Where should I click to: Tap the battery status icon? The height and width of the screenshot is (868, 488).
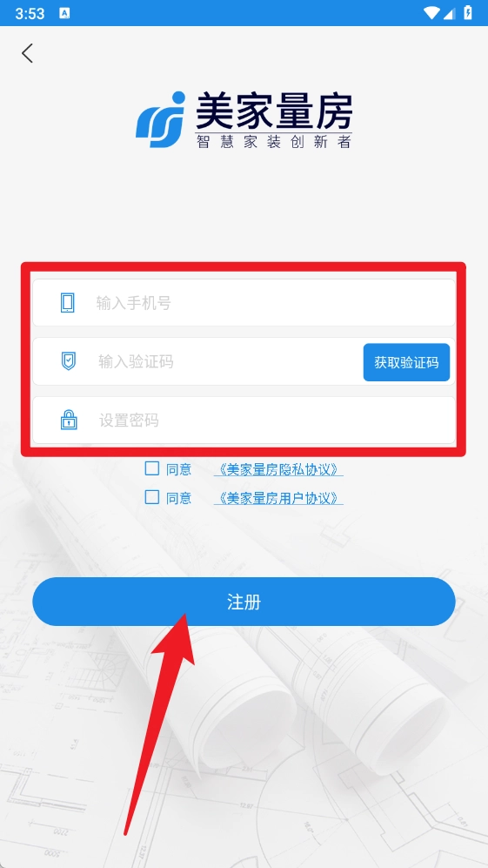468,13
